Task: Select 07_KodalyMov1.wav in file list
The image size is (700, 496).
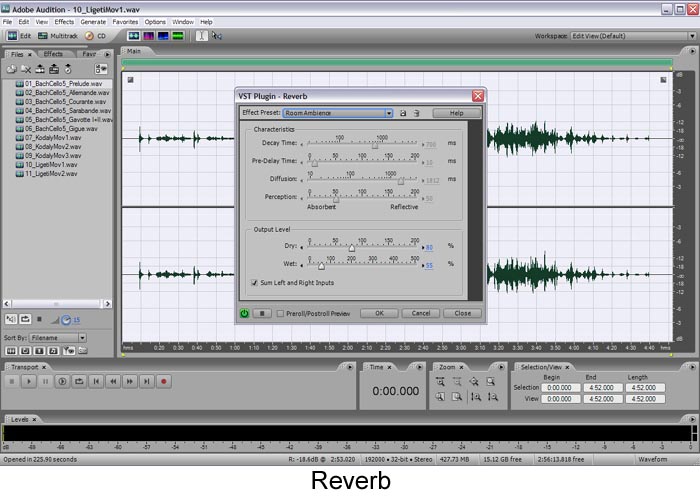Action: 53,138
